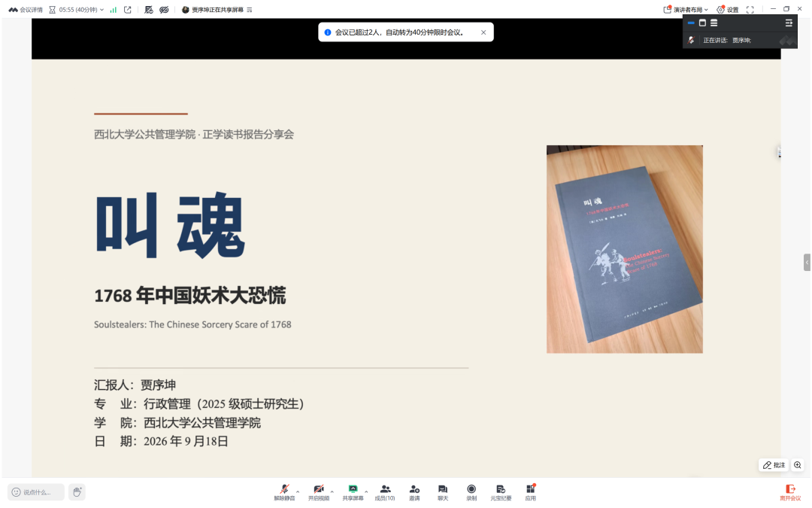Open 元宝纪要 meeting notes
The height and width of the screenshot is (508, 812).
coord(501,492)
